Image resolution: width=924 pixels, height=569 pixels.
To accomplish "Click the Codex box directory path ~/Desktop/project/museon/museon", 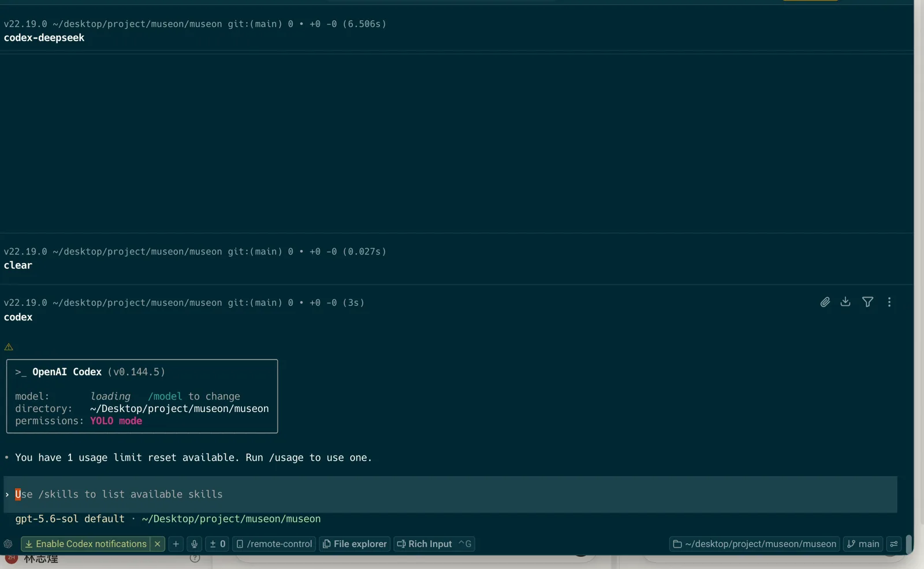I will (x=180, y=409).
